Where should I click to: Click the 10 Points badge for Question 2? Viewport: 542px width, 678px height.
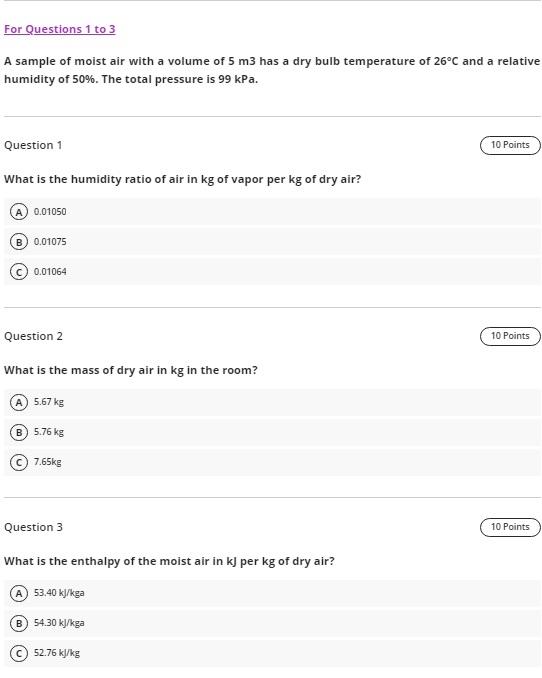click(x=510, y=336)
